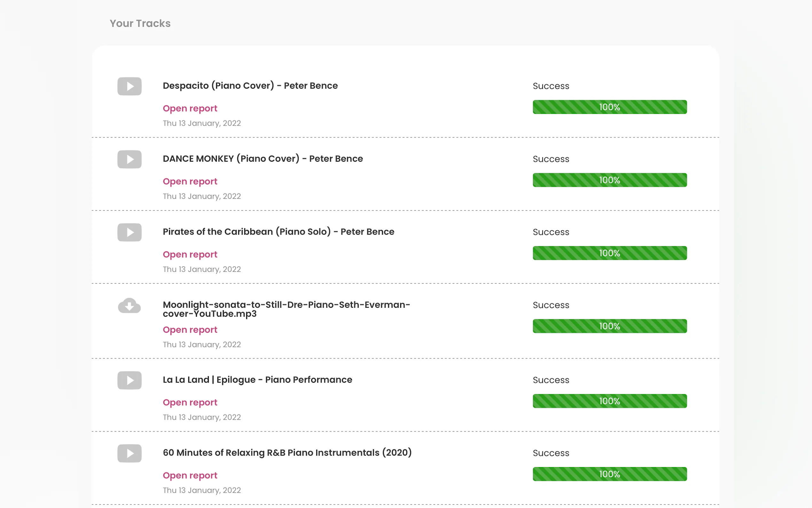The height and width of the screenshot is (508, 812).
Task: Open report for La La Land Epilogue
Action: (x=190, y=402)
